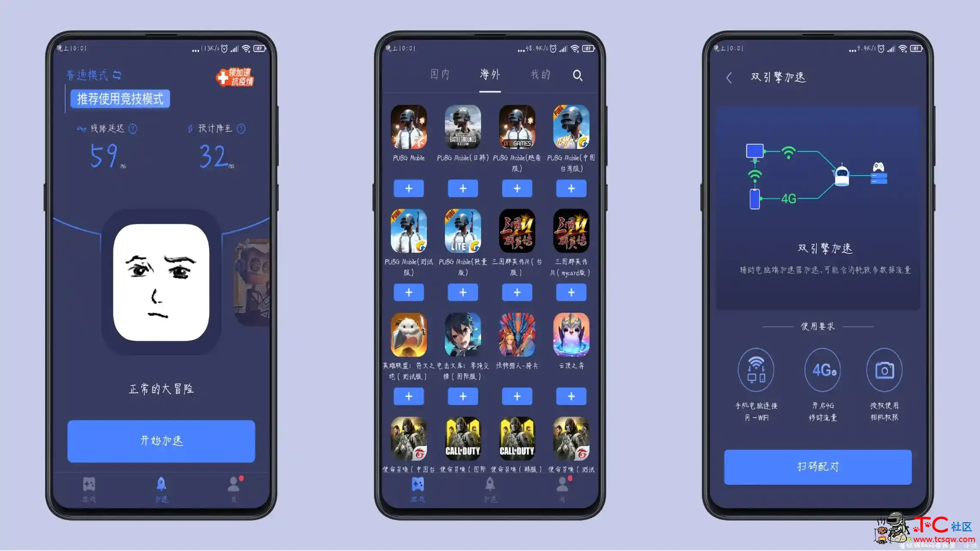Viewport: 980px width, 551px height.
Task: Tap back chevron on 双引擎加速 screen
Action: point(731,76)
